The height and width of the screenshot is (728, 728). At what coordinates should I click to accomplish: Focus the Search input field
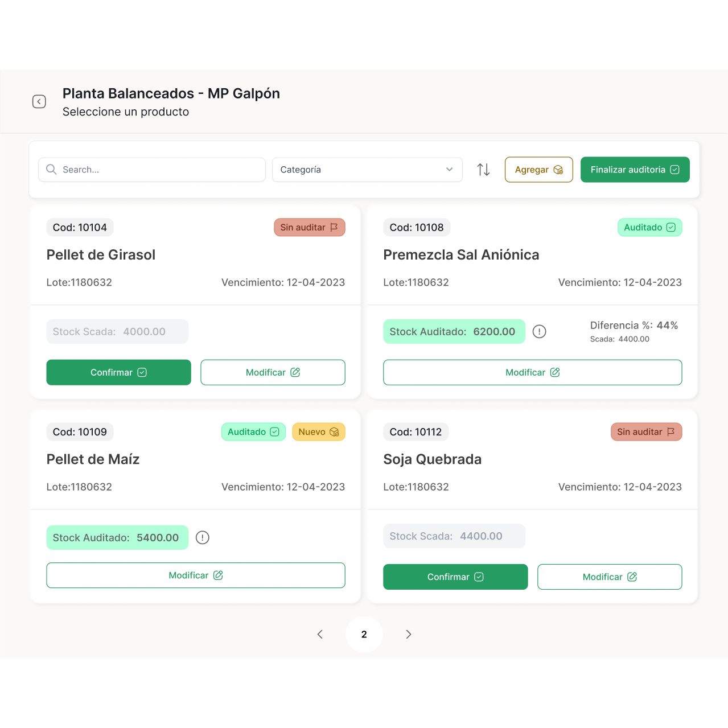coord(159,170)
